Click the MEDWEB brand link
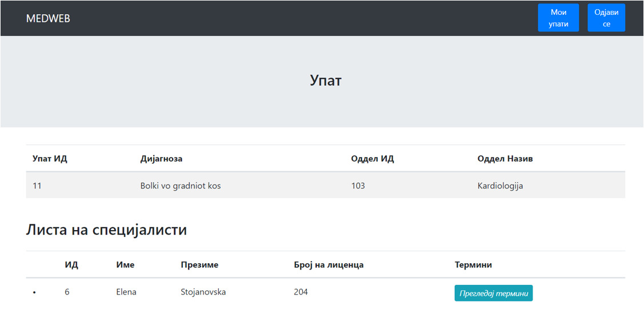Viewport: 644px width, 322px height. click(x=48, y=18)
